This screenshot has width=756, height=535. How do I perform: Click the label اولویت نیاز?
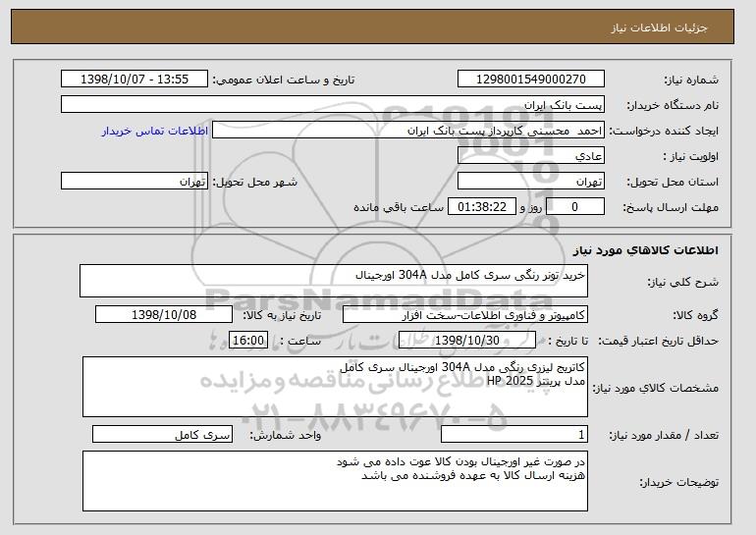691,156
